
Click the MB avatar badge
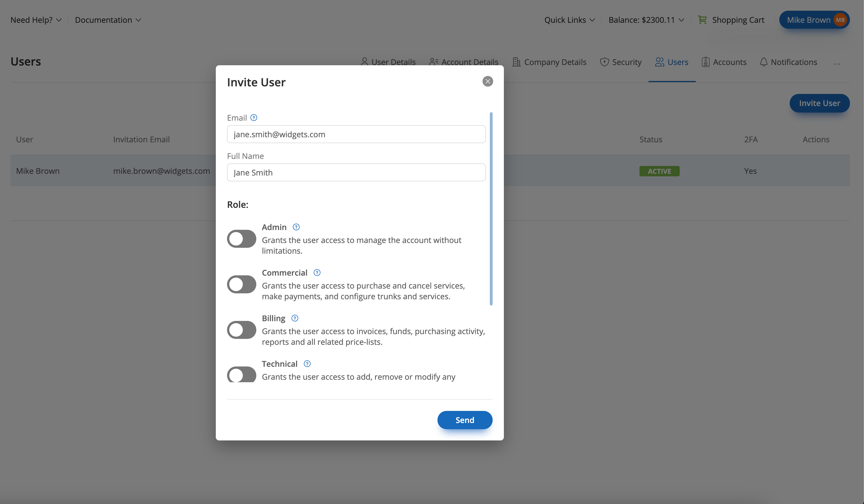[x=840, y=20]
